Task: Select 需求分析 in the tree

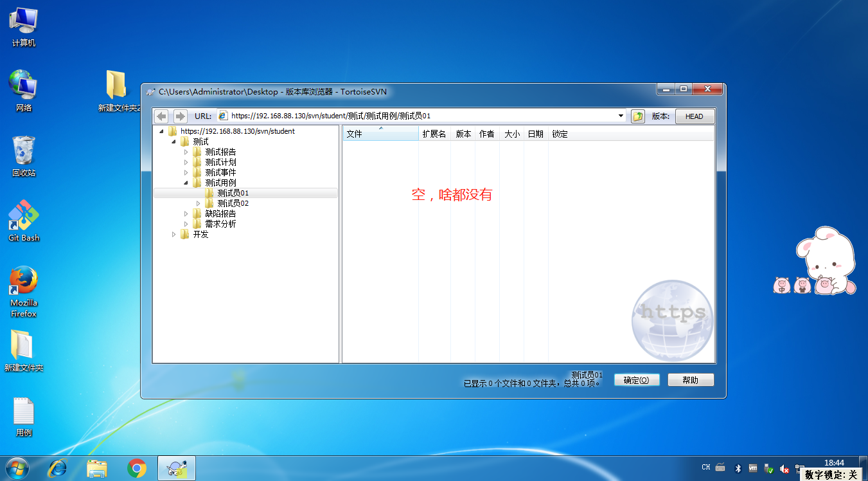Action: point(220,224)
